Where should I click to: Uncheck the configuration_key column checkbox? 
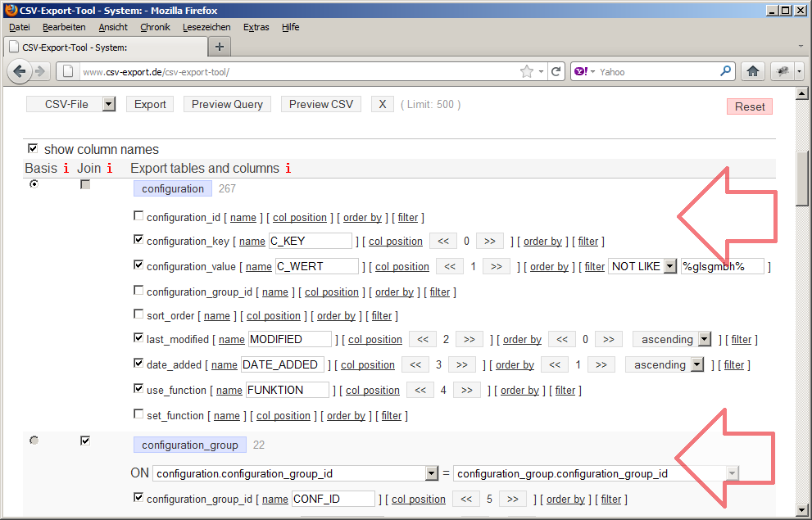138,239
